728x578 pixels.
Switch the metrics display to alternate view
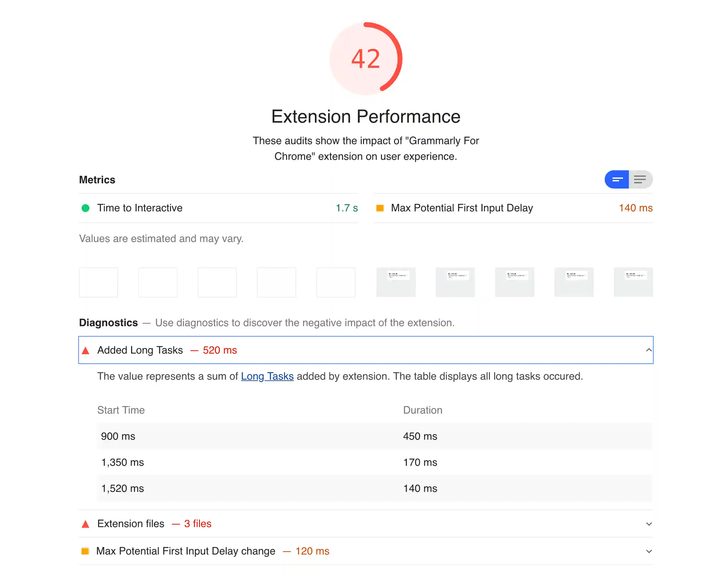[x=641, y=180]
